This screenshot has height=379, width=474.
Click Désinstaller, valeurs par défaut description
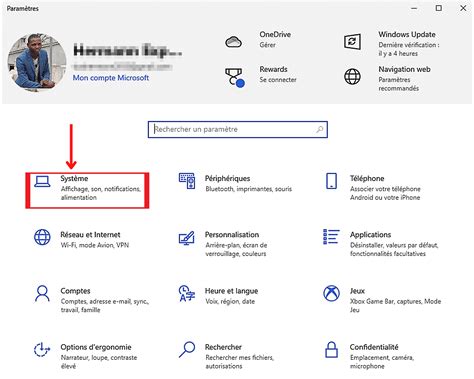coord(394,249)
